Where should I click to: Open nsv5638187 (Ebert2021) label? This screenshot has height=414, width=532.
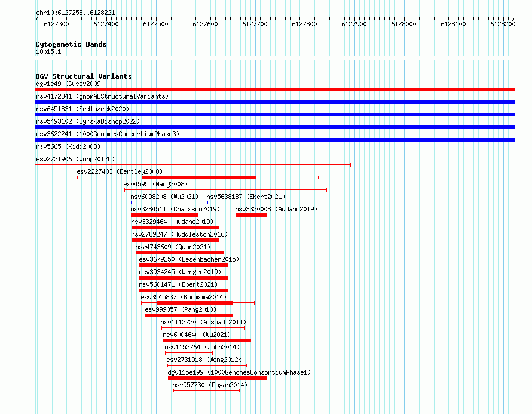[x=246, y=197]
